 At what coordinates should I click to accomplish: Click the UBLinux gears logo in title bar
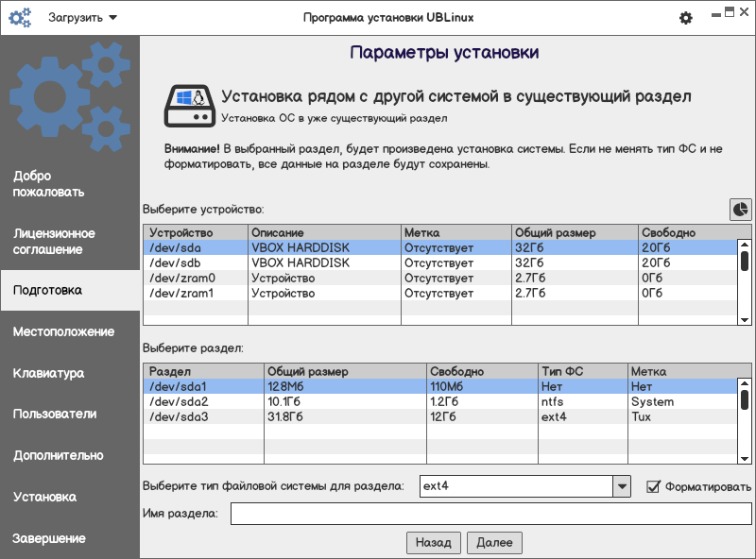point(20,18)
